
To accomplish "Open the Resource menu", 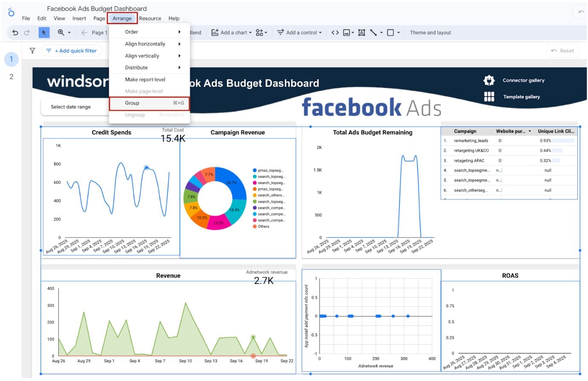I will point(150,18).
